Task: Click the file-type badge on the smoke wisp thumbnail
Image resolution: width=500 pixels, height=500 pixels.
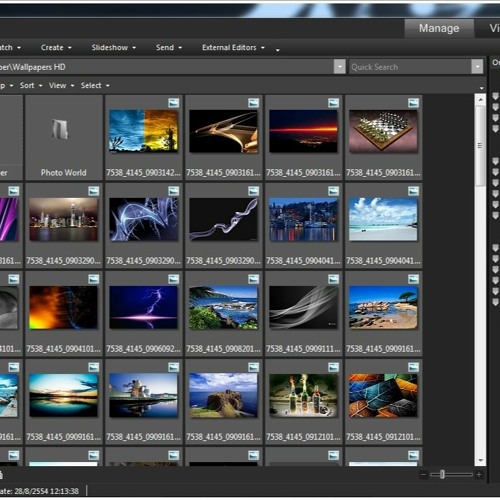Action: [x=254, y=191]
